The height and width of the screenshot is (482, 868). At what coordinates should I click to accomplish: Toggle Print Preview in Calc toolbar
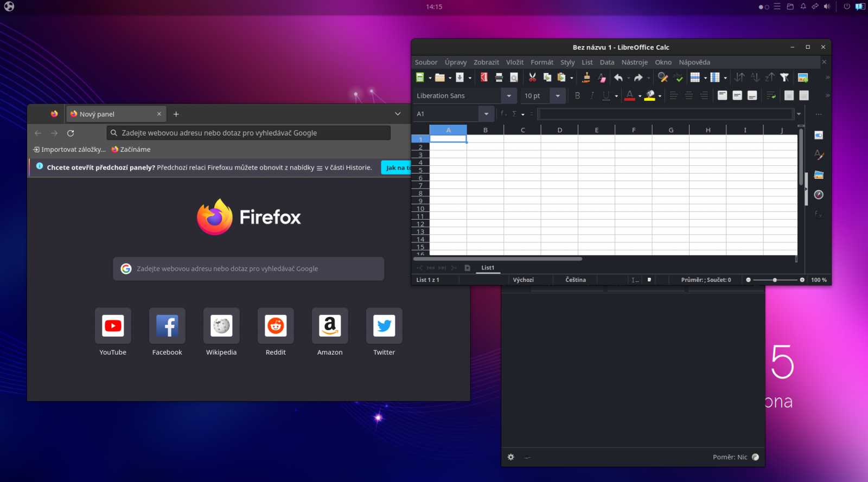(514, 78)
